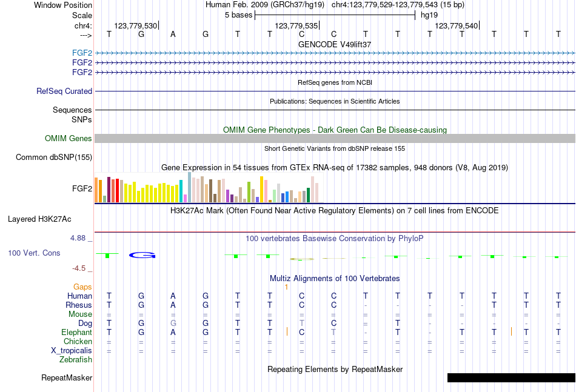This screenshot has height=392, width=576.
Task: Select the Zebrafish alignment row label
Action: tap(76, 360)
